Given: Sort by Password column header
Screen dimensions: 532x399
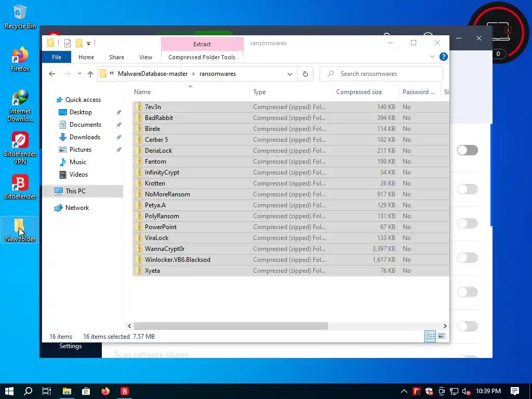Looking at the screenshot, I should [420, 91].
